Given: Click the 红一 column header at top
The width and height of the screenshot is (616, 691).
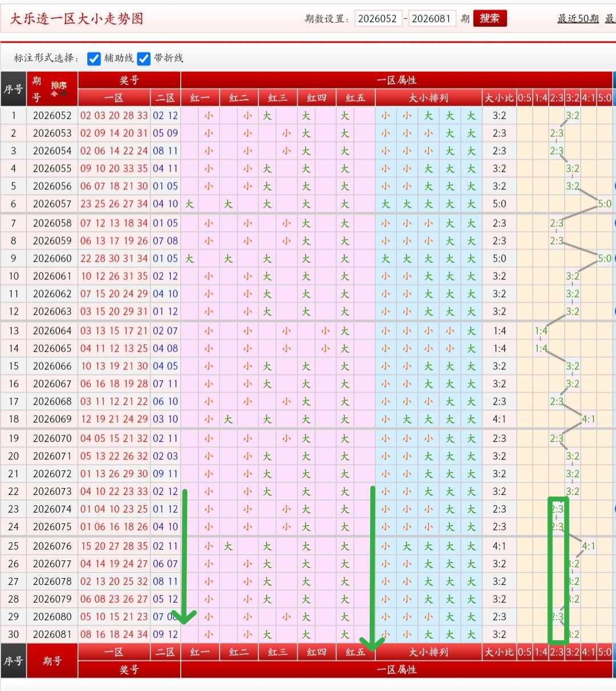Looking at the screenshot, I should pyautogui.click(x=200, y=97).
